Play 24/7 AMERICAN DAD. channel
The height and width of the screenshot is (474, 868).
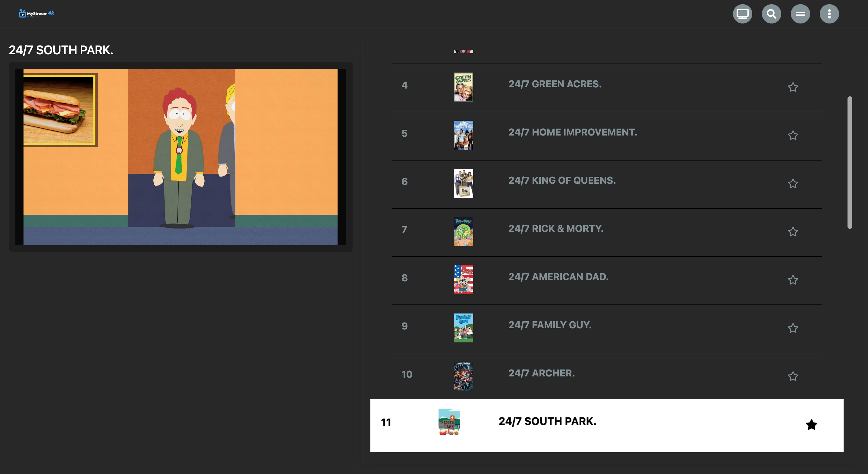click(558, 276)
